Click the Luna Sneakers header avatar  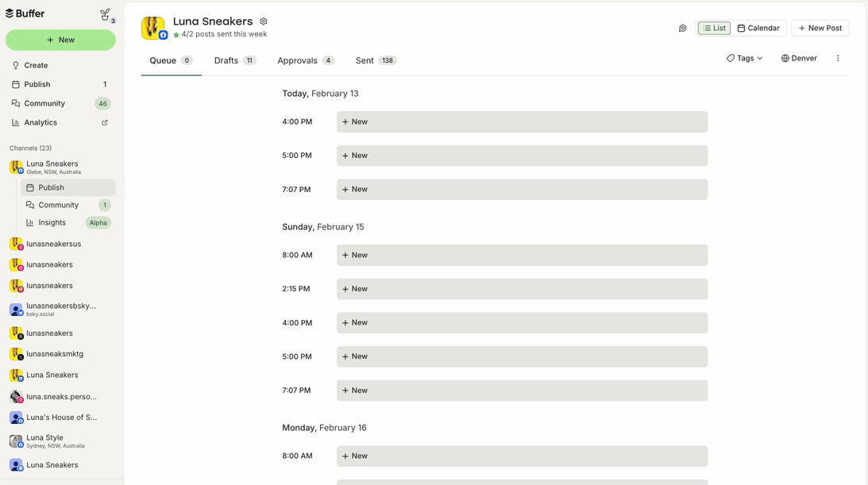click(153, 28)
